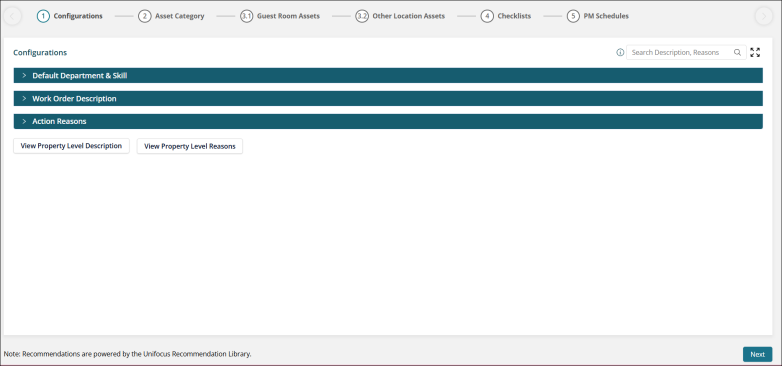Open step 4 Checklists

point(506,16)
